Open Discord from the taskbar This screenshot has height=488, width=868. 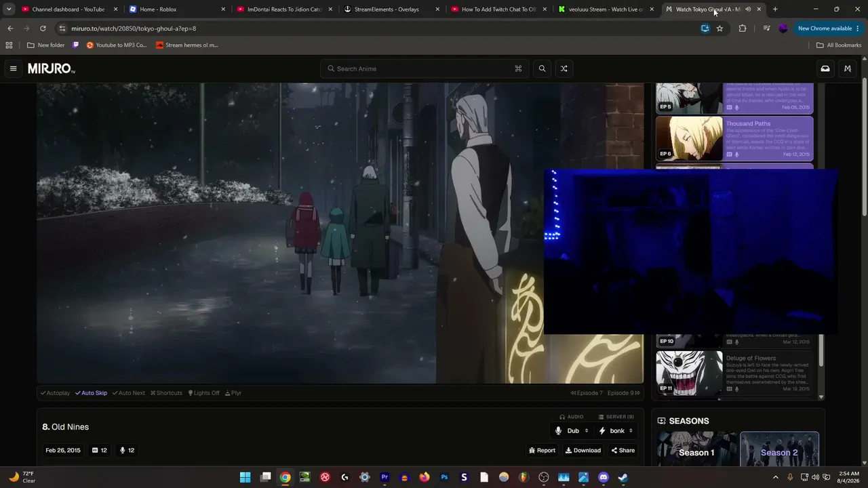(604, 477)
